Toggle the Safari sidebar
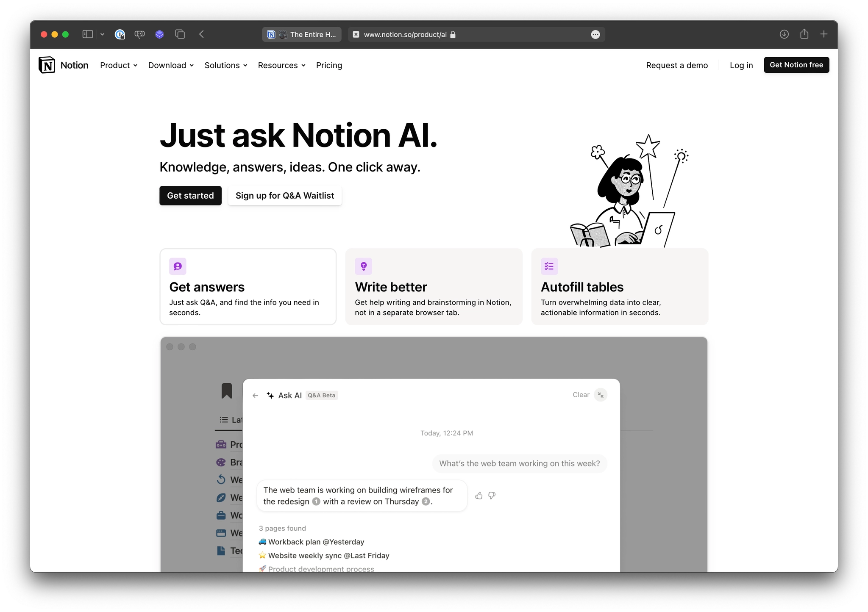 [x=87, y=34]
